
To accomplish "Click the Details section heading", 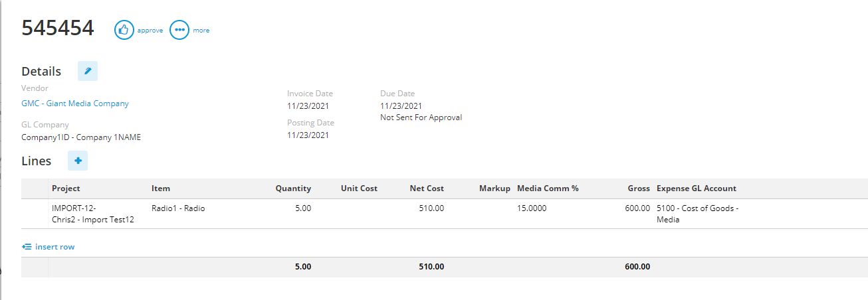I will point(41,72).
